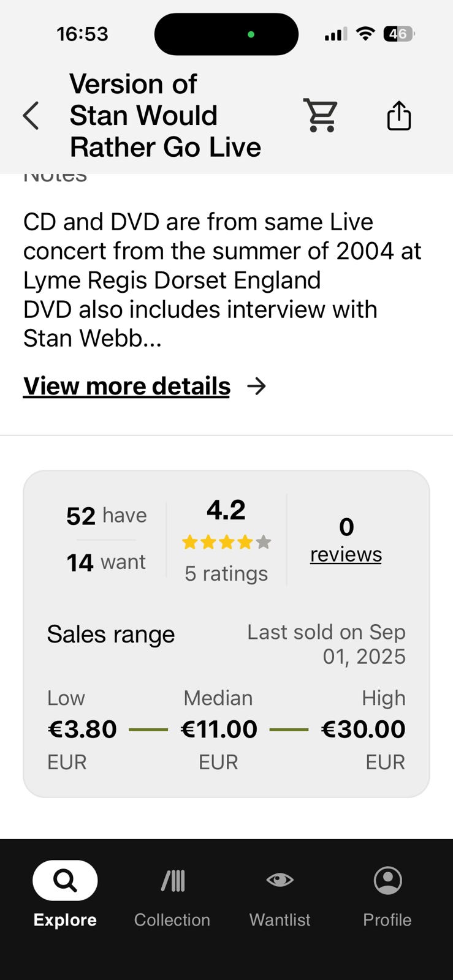Tap the back chevron arrow
The image size is (453, 980).
tap(31, 116)
